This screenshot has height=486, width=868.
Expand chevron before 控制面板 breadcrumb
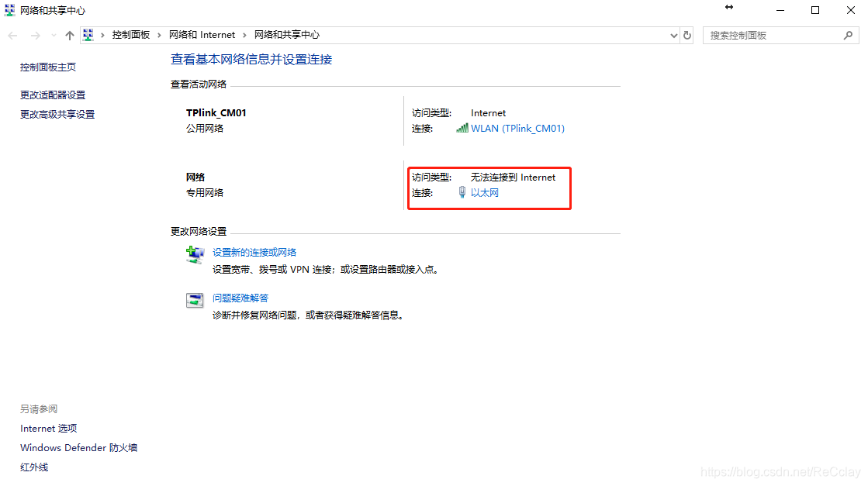[x=102, y=35]
